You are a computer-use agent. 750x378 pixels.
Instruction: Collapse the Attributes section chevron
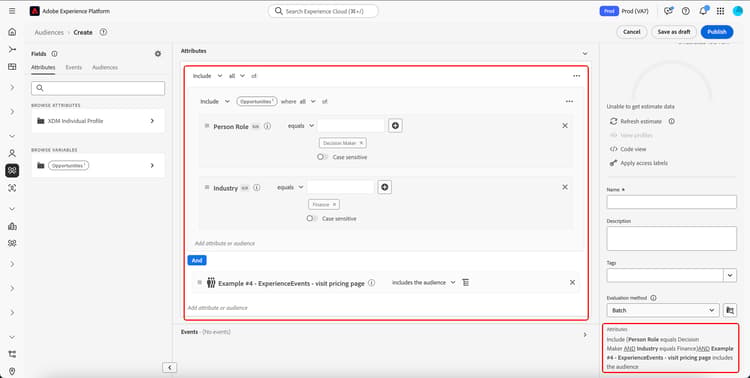[585, 54]
